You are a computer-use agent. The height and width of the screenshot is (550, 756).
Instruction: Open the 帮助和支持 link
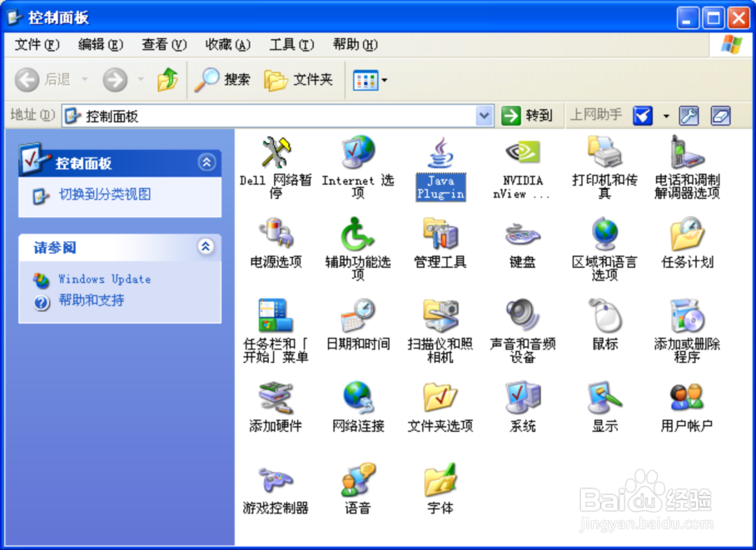click(x=92, y=300)
